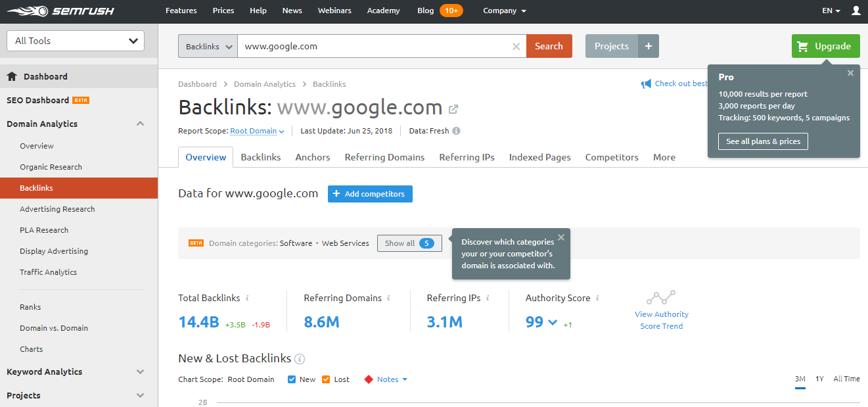Click the See all plans & prices button
The width and height of the screenshot is (868, 407).
click(763, 141)
